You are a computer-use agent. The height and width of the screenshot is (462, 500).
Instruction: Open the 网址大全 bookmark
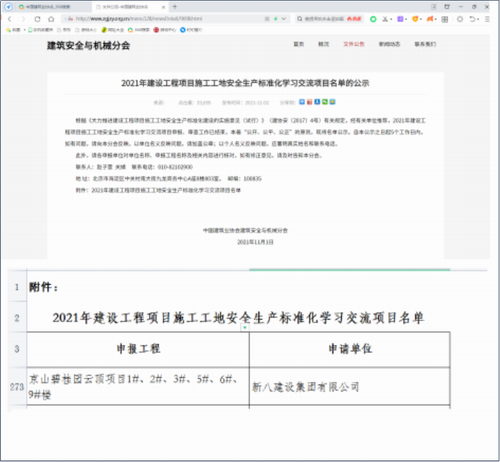tap(113, 30)
